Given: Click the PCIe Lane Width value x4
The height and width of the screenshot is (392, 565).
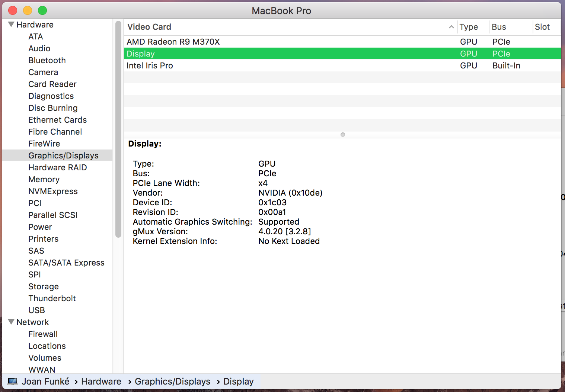Looking at the screenshot, I should pos(263,183).
